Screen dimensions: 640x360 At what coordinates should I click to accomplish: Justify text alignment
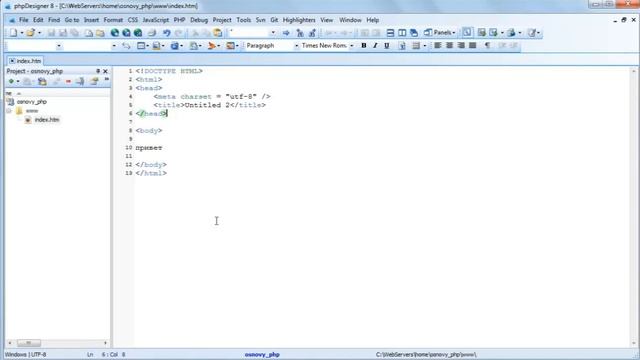click(473, 46)
